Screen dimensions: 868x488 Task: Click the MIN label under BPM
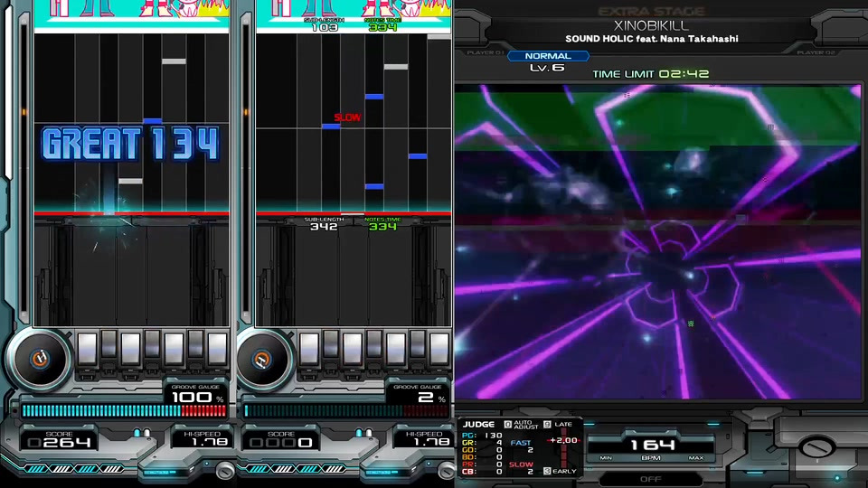pyautogui.click(x=606, y=458)
